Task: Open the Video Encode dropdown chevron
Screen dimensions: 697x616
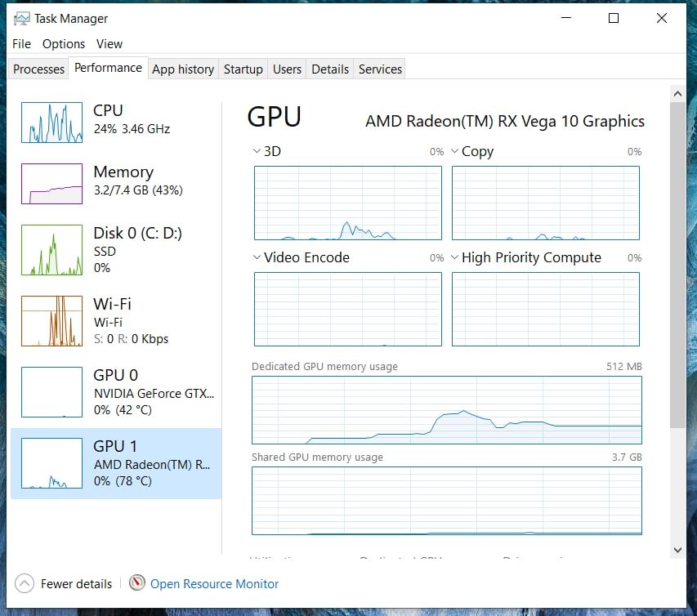Action: [x=257, y=257]
